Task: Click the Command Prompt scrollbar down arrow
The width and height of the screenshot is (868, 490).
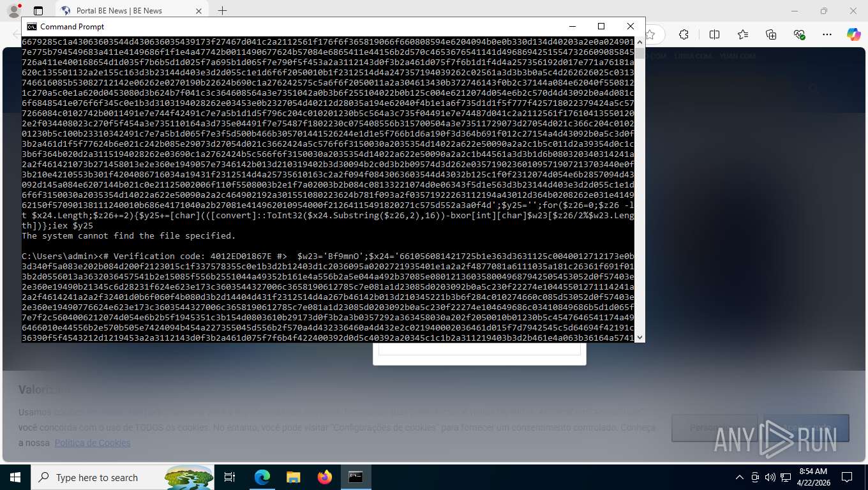Action: tap(640, 337)
